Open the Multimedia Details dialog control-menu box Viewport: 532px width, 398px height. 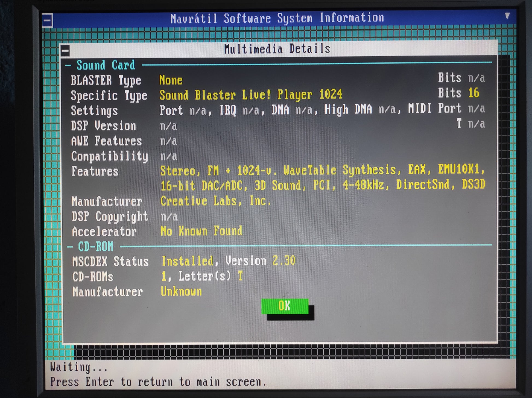[65, 50]
